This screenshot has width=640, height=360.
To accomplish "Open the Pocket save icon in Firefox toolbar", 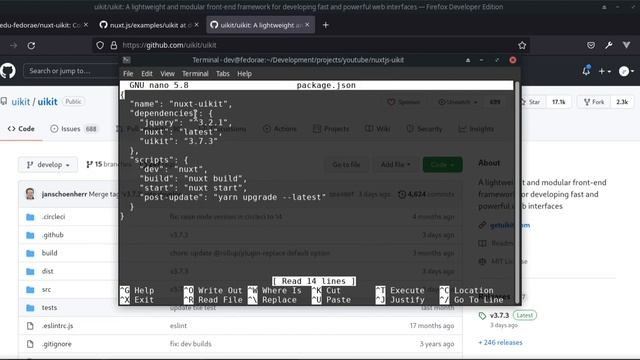I will point(591,45).
